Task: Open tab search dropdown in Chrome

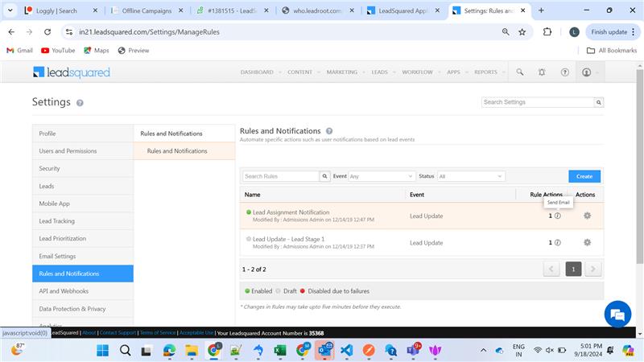Action: [x=10, y=10]
